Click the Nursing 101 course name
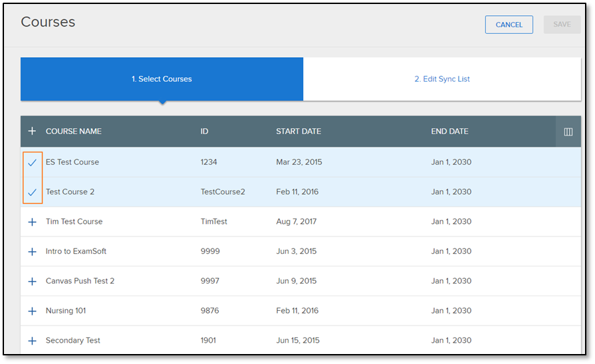 pyautogui.click(x=66, y=311)
